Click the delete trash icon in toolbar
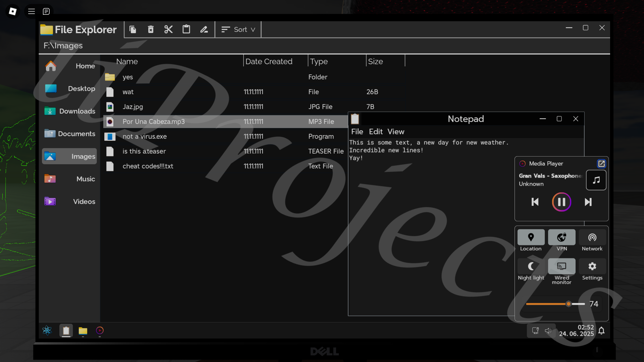 point(151,29)
